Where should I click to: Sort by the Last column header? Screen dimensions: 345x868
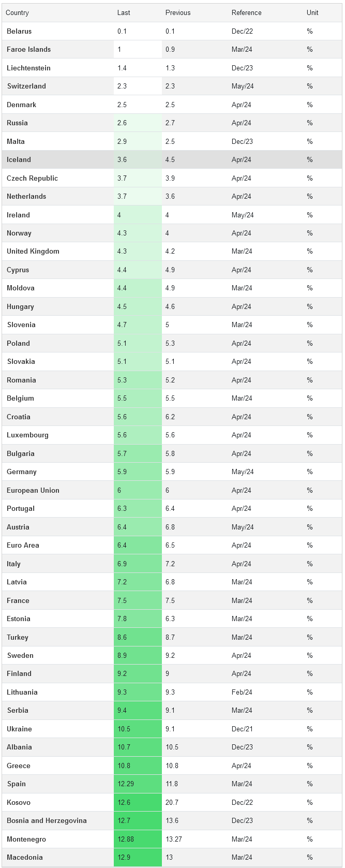(124, 13)
